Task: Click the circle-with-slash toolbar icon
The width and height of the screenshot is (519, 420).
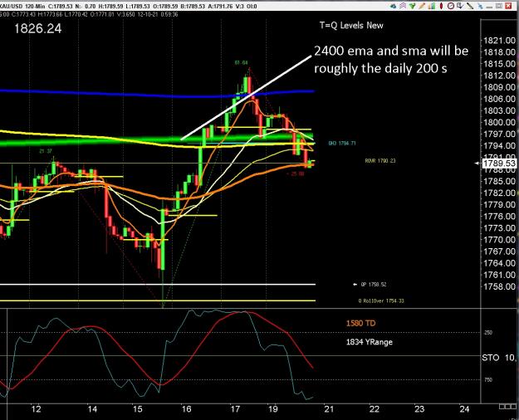Action: (451, 6)
